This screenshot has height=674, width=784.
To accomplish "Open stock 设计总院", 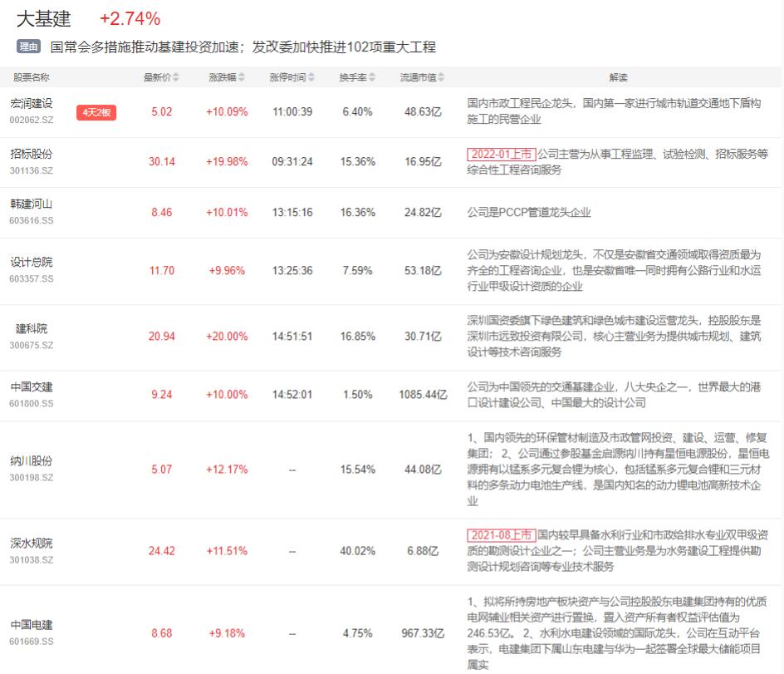I will click(x=32, y=262).
